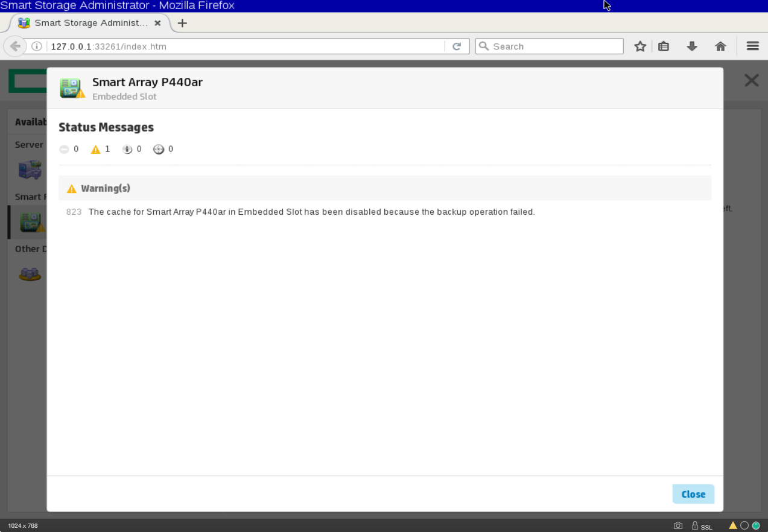Show site information icon in address bar

[x=37, y=46]
